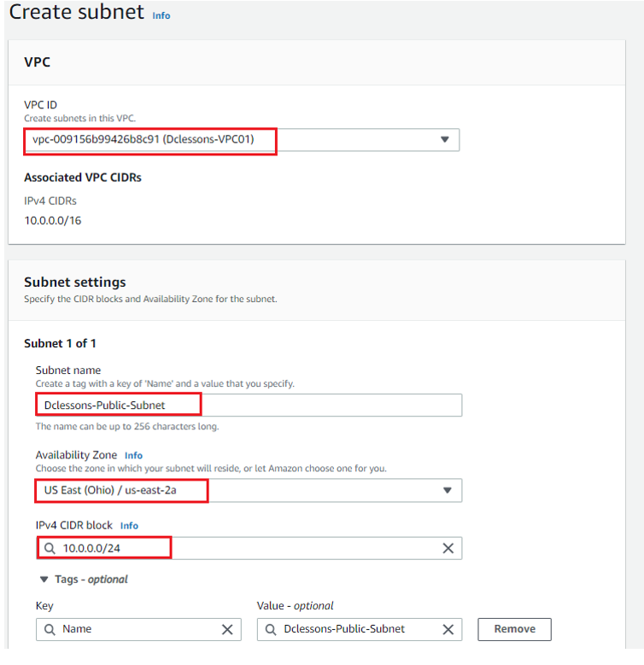Click the 10.0.0.0/16 associated VPC CIDR text
Viewport: 644px width, 665px height.
coord(53,221)
